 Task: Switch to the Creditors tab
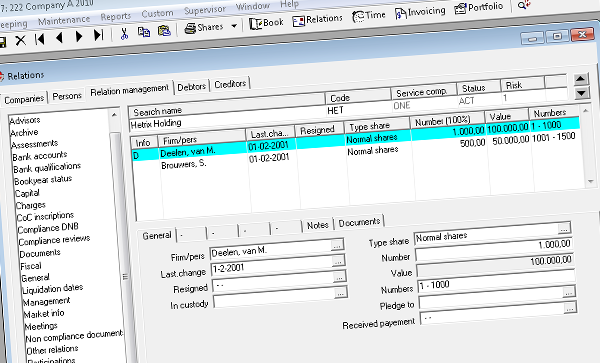[x=230, y=84]
